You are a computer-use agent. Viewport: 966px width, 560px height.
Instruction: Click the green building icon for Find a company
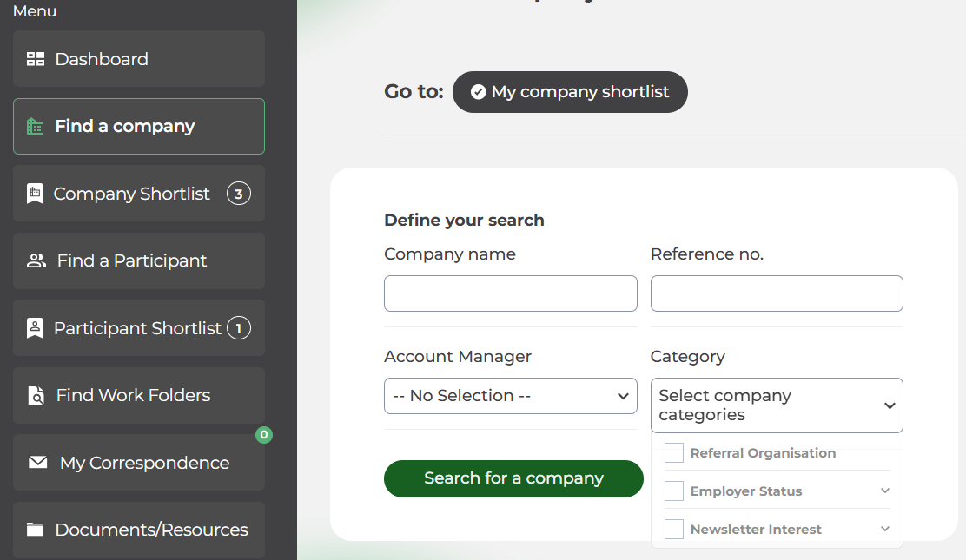tap(36, 127)
